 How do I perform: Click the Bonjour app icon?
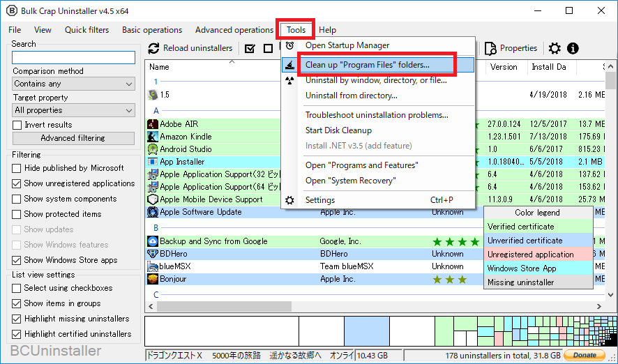pos(153,280)
